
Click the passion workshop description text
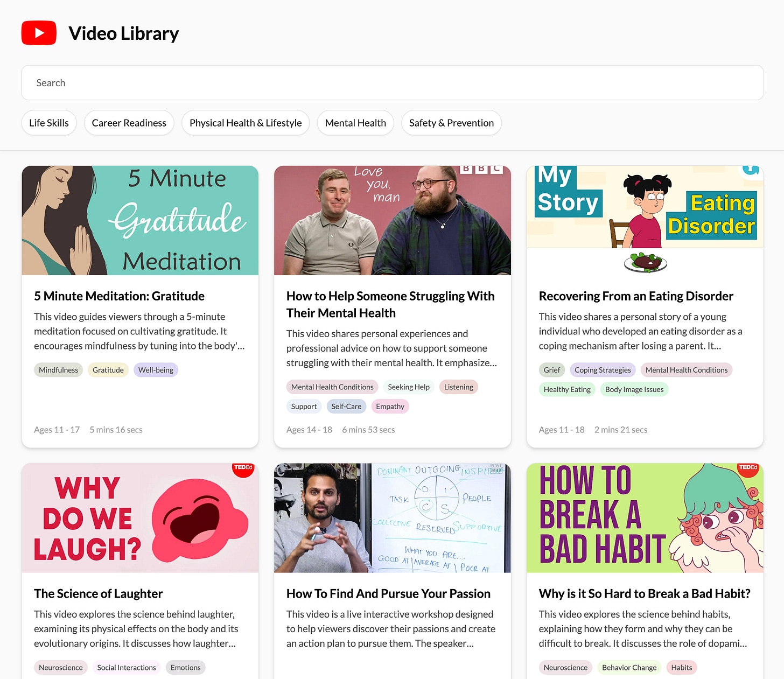coord(391,629)
